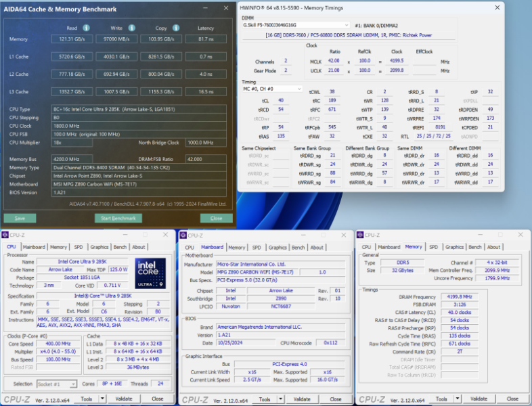Click the CPU Name field Intel Core Ultra 9 285K

pyautogui.click(x=83, y=261)
